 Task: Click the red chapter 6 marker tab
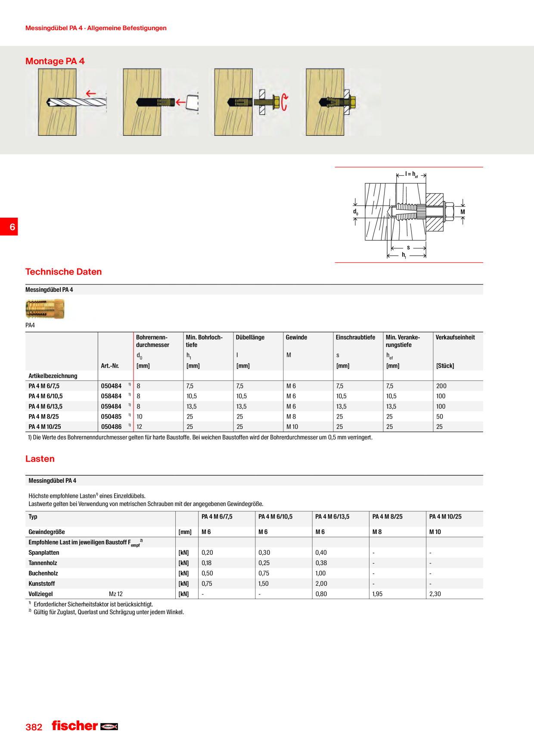[9, 227]
